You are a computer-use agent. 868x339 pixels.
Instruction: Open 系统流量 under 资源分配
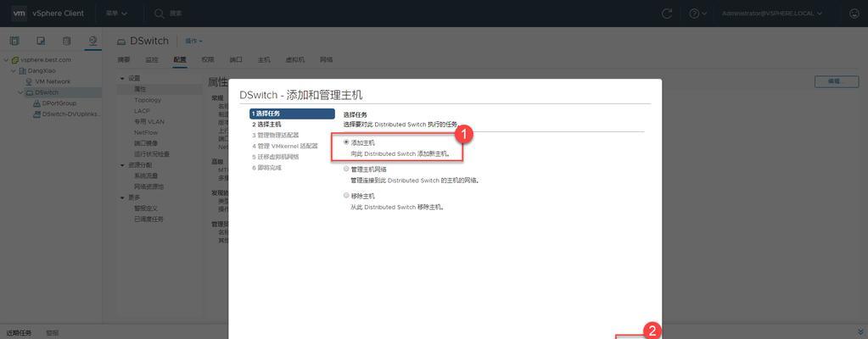click(146, 176)
